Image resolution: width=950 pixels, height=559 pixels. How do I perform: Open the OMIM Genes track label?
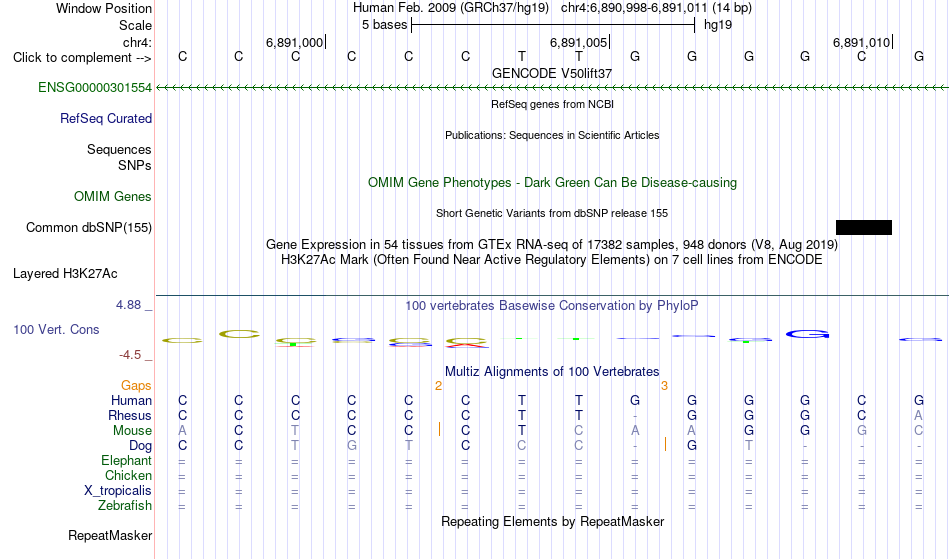tap(112, 196)
